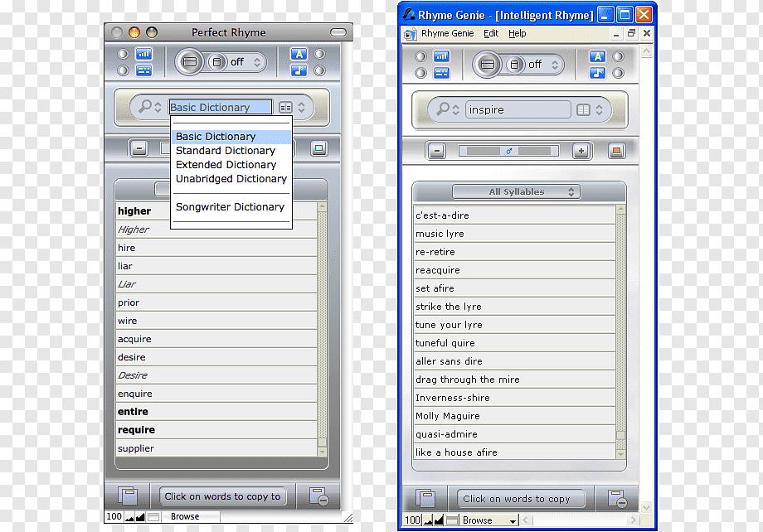Click the magnifying glass search icon in Rhyme Genie

[x=443, y=108]
